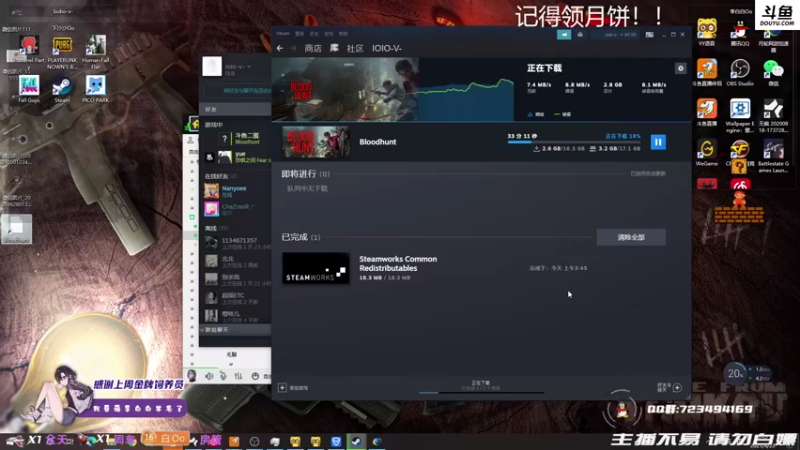Image resolution: width=800 pixels, height=450 pixels.
Task: Click the Steam forward navigation arrow
Action: click(x=293, y=48)
